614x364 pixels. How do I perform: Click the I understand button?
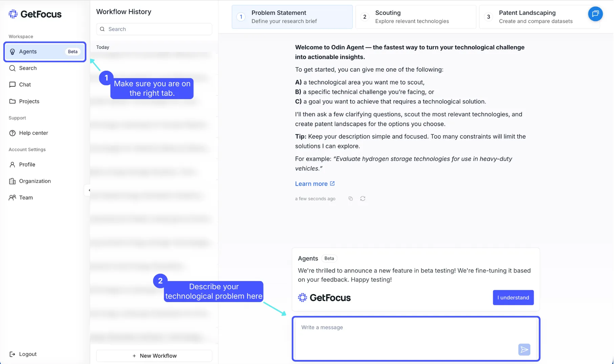click(513, 298)
